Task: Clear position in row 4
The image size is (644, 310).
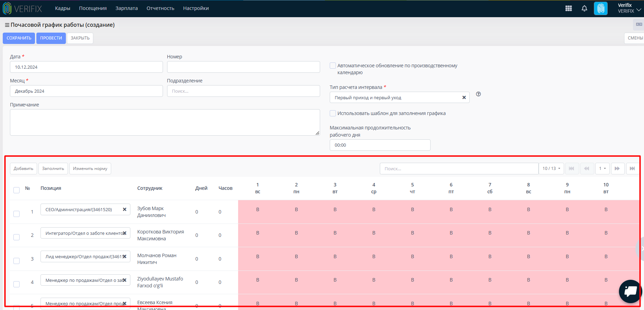Action: coord(125,280)
